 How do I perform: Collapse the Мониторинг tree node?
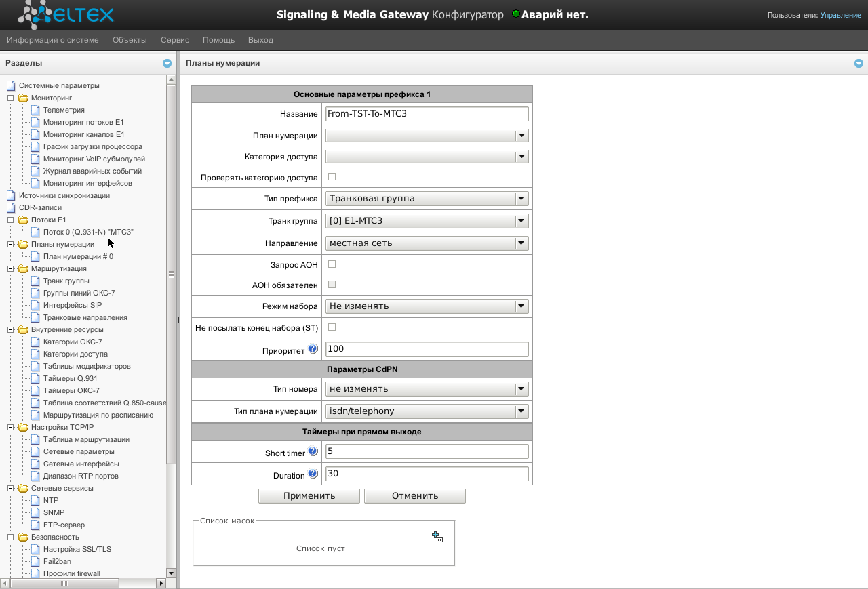11,98
